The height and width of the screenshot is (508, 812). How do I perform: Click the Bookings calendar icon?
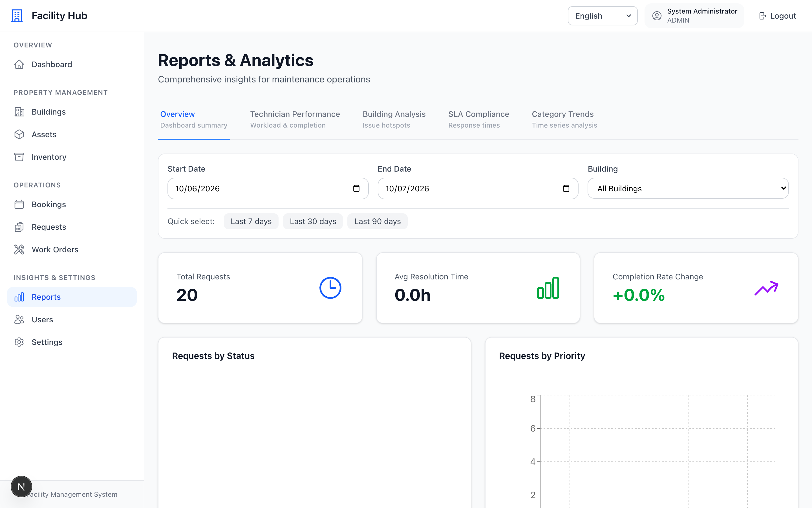tap(19, 204)
